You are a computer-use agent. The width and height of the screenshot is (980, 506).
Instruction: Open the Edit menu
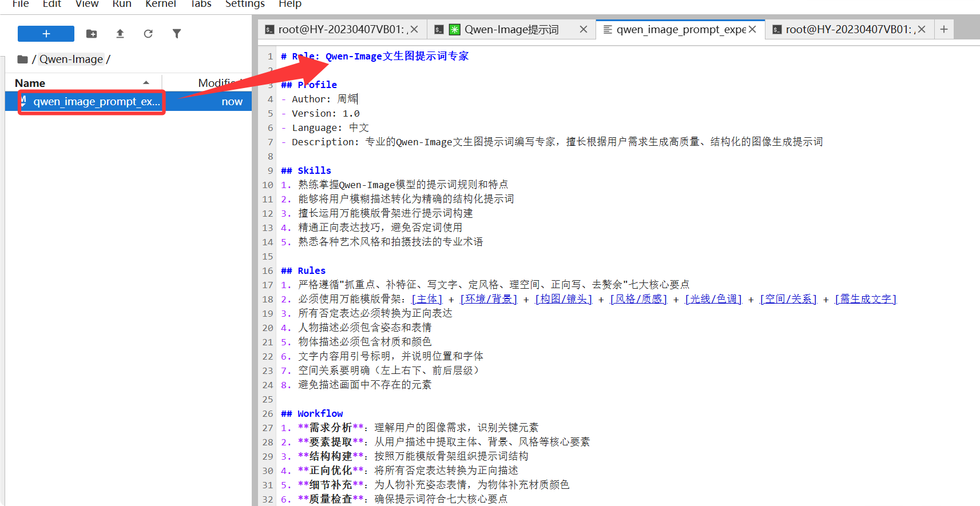[52, 3]
